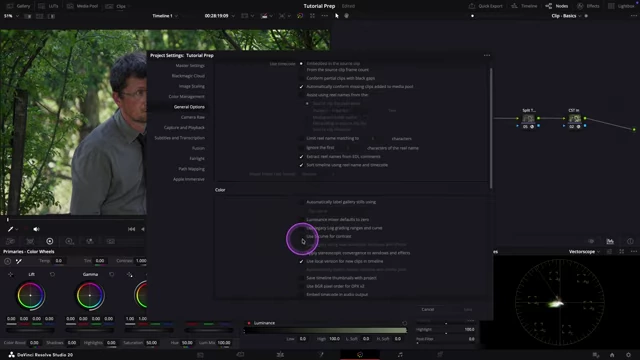Select timecode embedded in source clip radio
This screenshot has height=360, width=640.
click(301, 64)
